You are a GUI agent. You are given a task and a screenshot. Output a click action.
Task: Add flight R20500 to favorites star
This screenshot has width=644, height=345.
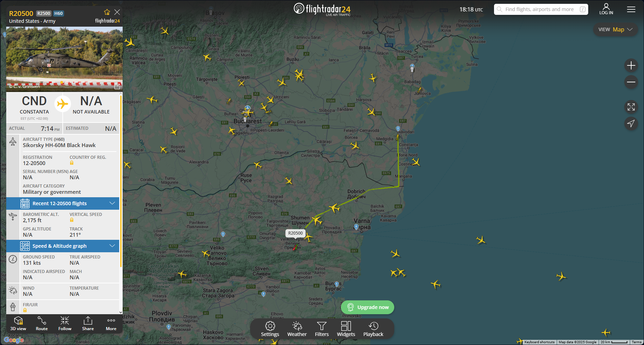tap(107, 12)
